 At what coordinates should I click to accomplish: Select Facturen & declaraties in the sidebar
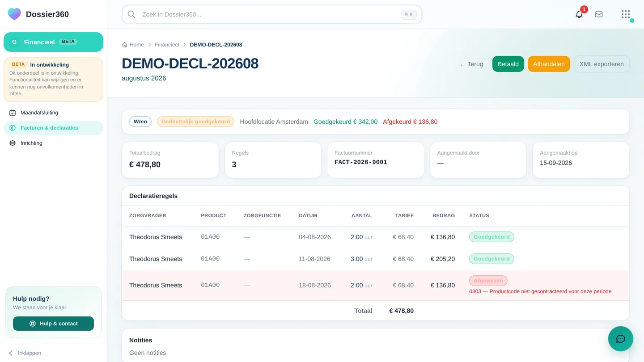pyautogui.click(x=53, y=128)
